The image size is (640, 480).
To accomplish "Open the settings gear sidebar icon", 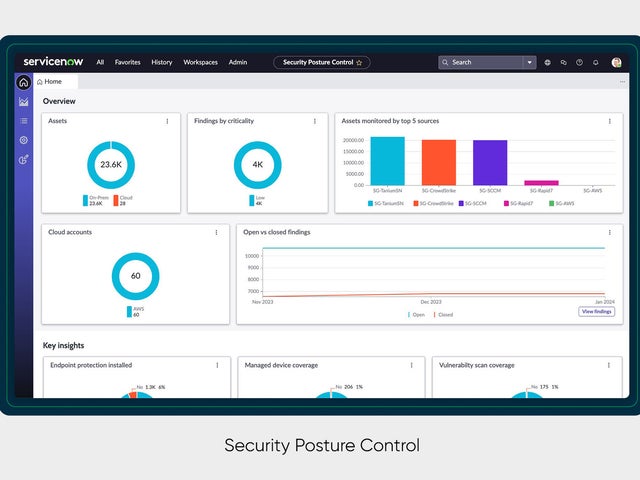I will (x=24, y=140).
